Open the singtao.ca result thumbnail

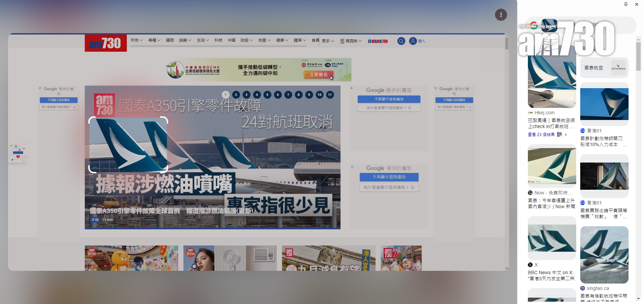(x=604, y=255)
